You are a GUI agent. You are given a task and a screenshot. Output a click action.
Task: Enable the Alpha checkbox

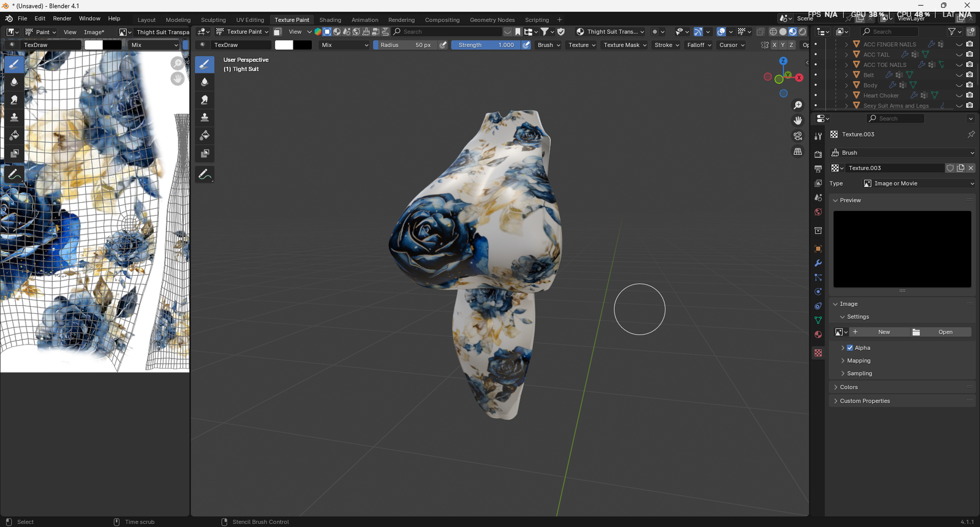click(x=850, y=347)
